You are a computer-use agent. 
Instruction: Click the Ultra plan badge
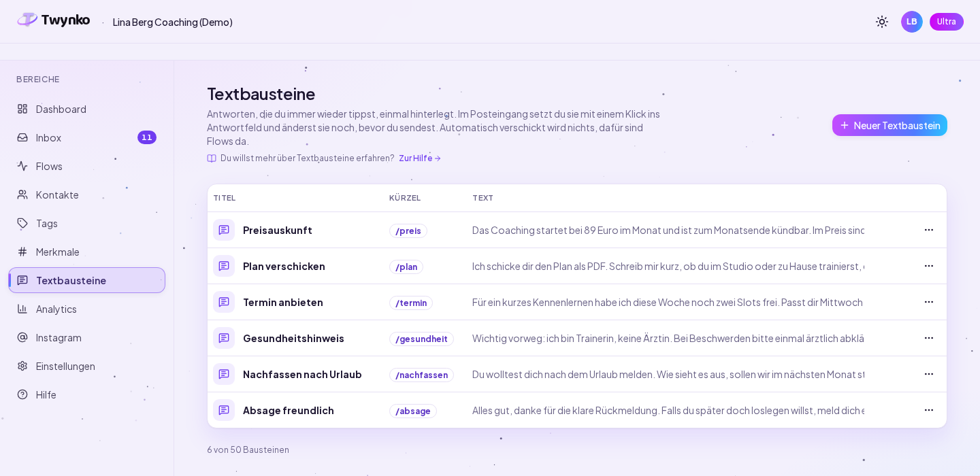pos(947,22)
